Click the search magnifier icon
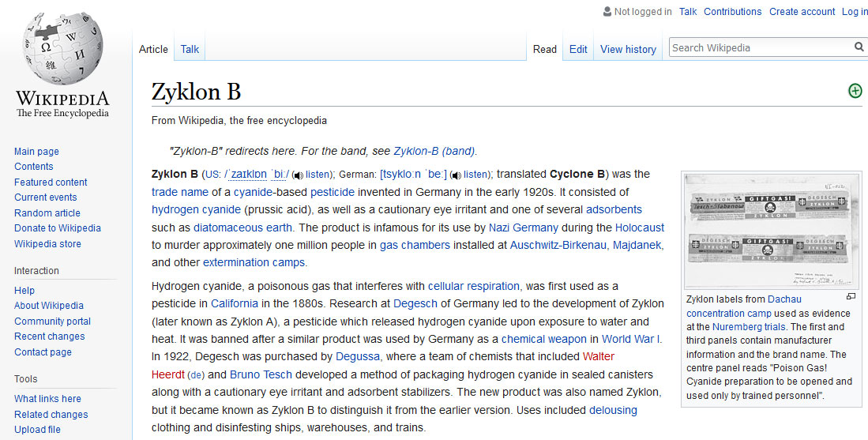This screenshot has width=868, height=440. [x=859, y=47]
